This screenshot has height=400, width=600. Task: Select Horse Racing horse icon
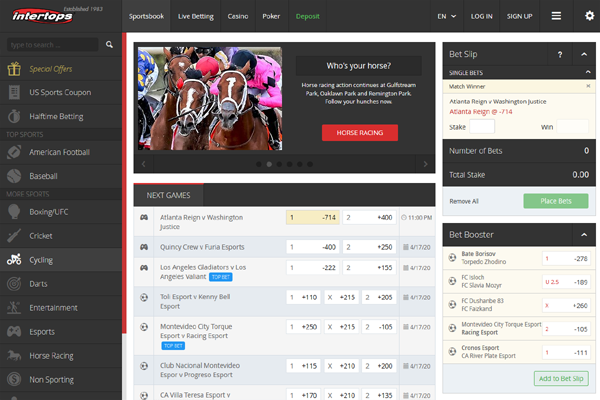14,356
